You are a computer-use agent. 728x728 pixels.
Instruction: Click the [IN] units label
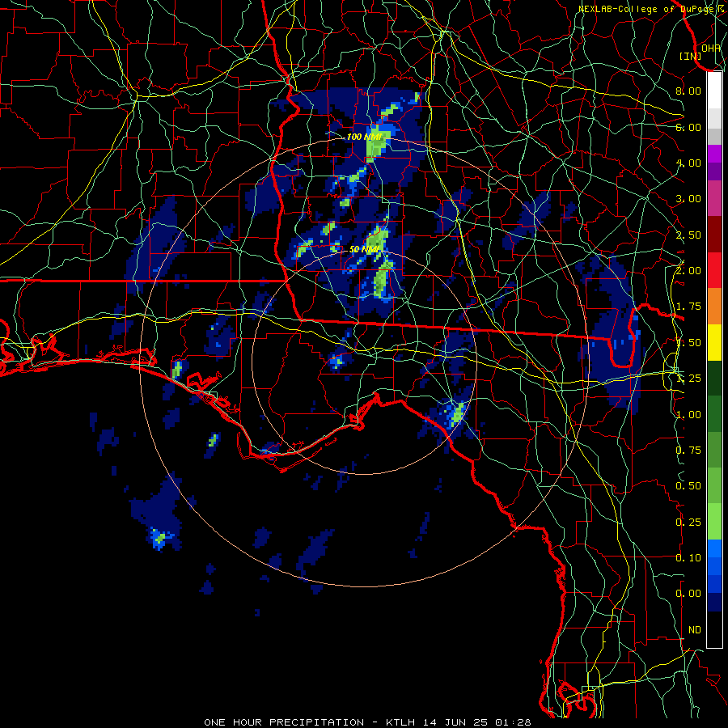691,56
